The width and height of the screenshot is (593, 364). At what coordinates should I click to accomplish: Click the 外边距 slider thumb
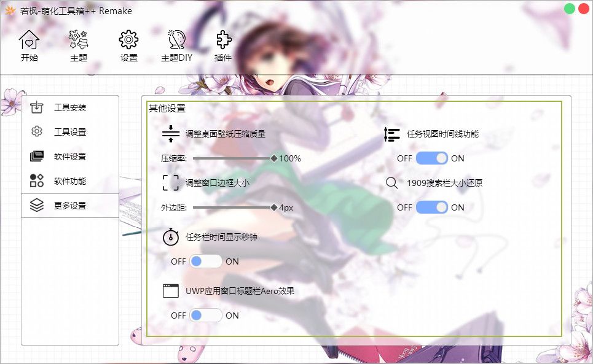click(274, 207)
